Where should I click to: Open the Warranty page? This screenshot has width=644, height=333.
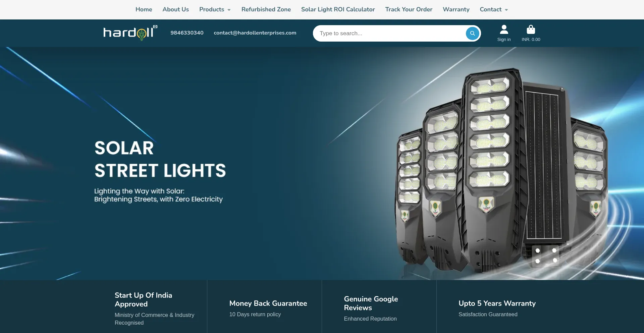pyautogui.click(x=456, y=9)
